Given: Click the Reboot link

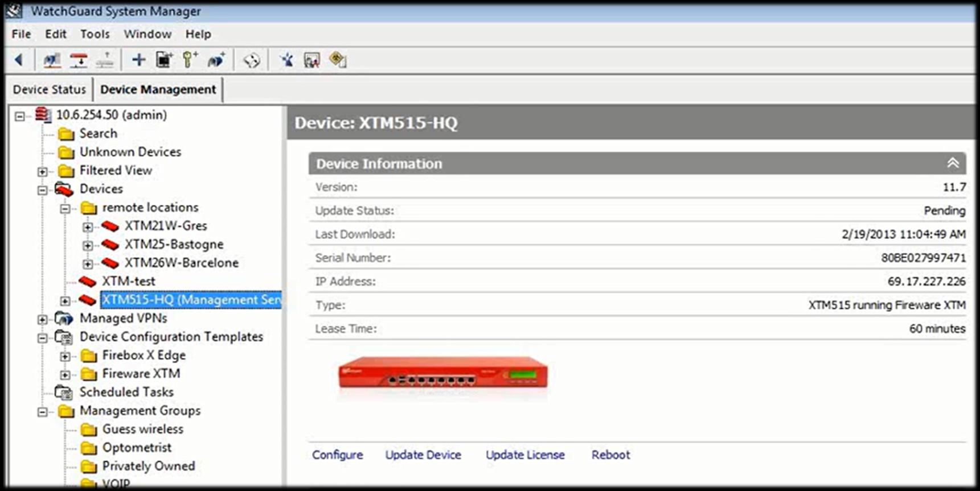Looking at the screenshot, I should [x=610, y=455].
